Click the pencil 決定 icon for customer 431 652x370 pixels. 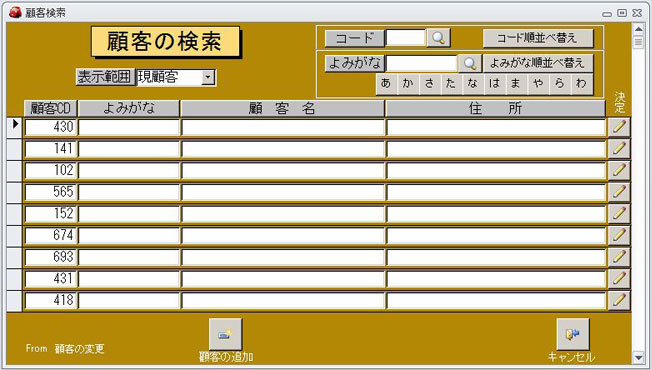click(619, 278)
